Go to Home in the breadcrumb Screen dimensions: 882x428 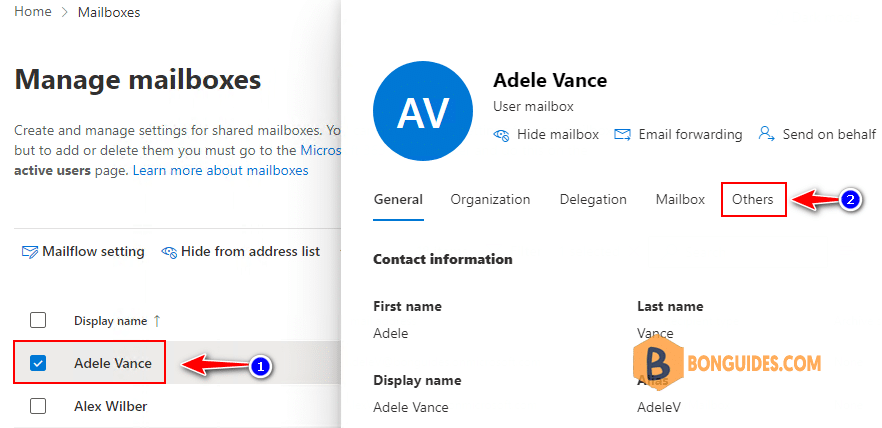33,12
